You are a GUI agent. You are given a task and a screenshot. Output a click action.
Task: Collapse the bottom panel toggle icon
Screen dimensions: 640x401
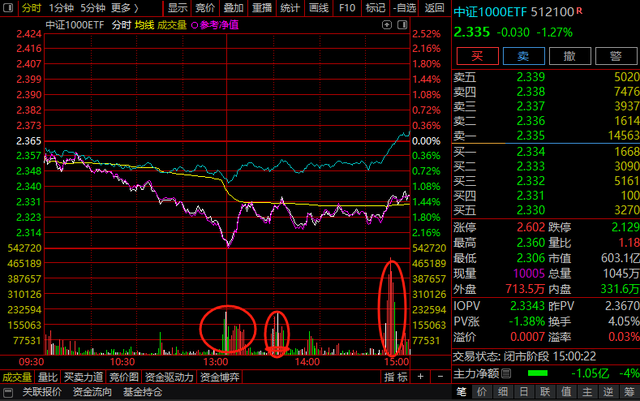[x=8, y=393]
